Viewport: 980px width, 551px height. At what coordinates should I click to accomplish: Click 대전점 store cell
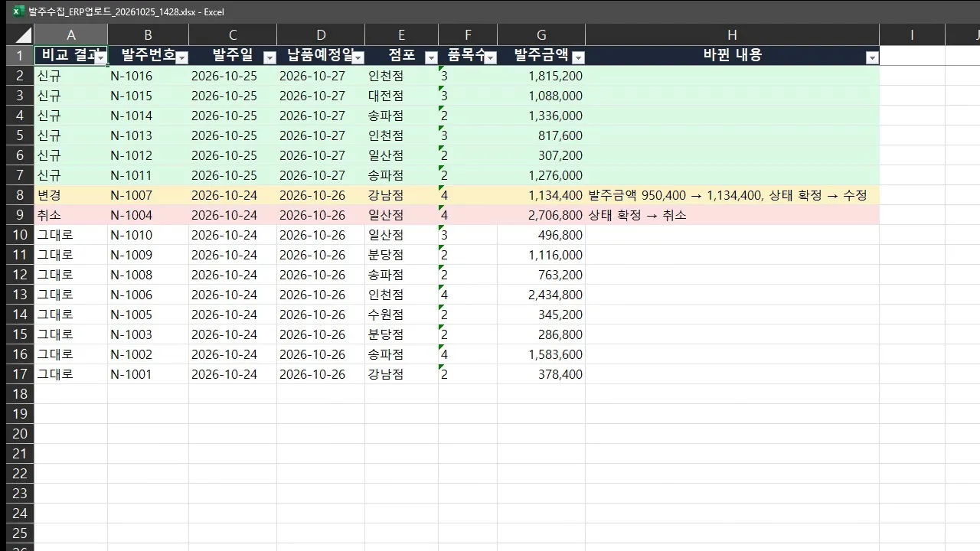click(x=401, y=96)
